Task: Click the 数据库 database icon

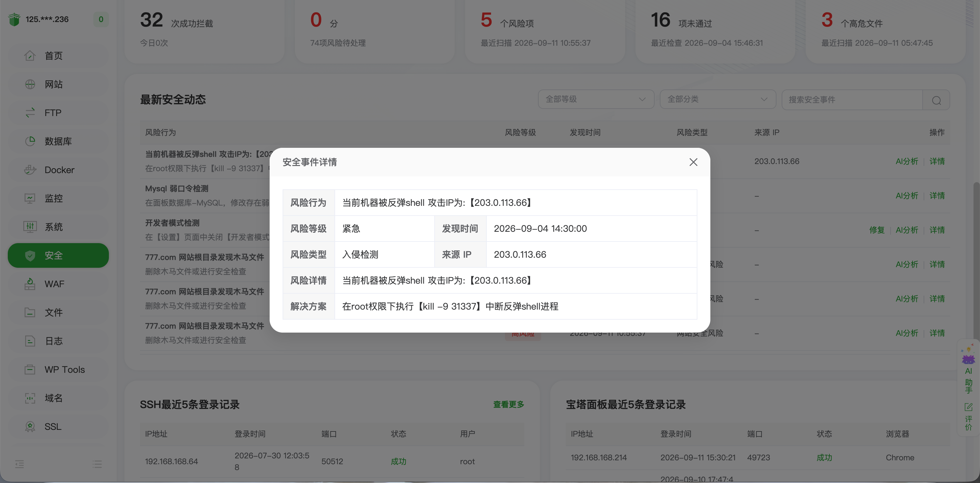Action: click(x=30, y=141)
